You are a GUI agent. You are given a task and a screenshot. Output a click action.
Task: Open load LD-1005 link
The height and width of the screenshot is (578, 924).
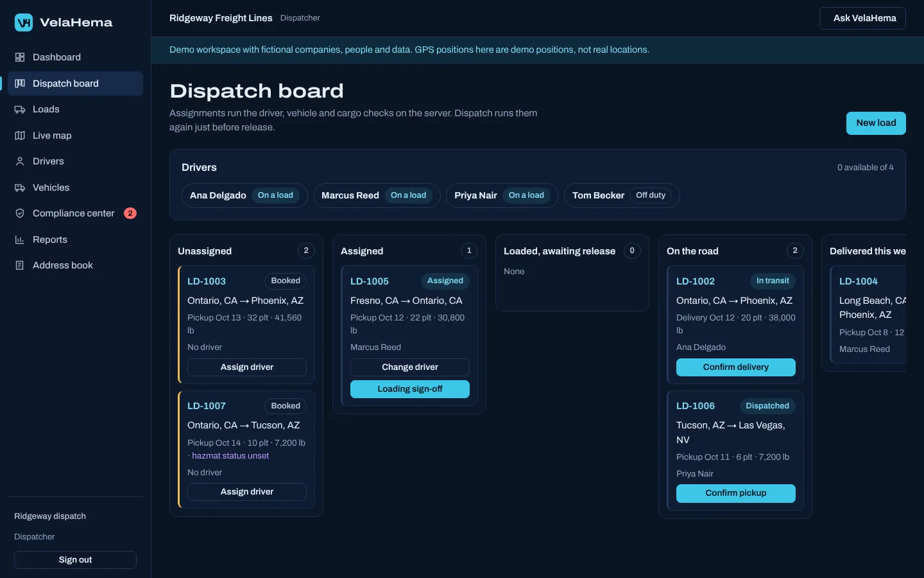pyautogui.click(x=370, y=281)
